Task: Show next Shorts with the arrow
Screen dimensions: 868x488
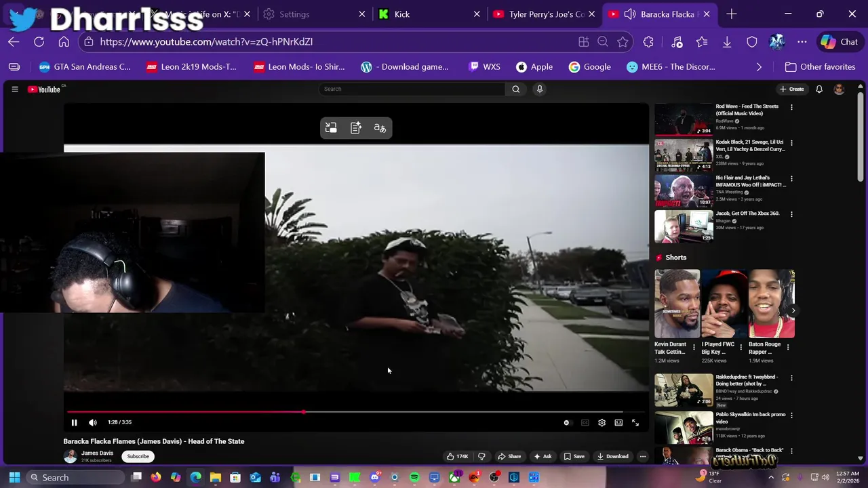Action: (x=793, y=310)
